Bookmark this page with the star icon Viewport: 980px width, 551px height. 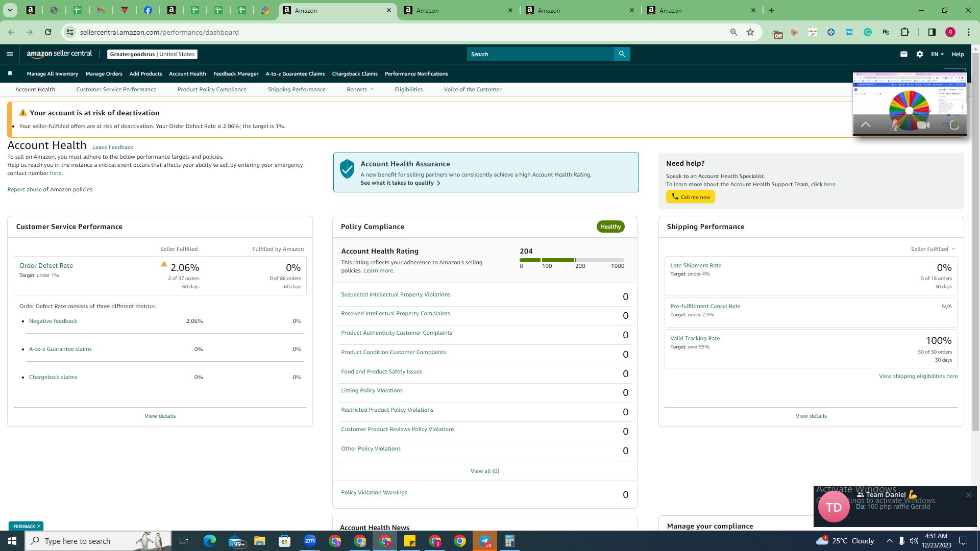750,32
